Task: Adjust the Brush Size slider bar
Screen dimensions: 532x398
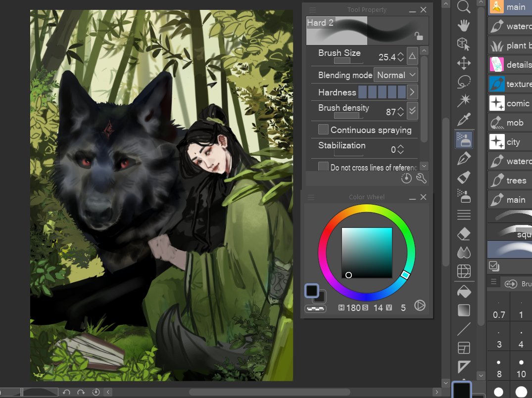Action: point(348,61)
